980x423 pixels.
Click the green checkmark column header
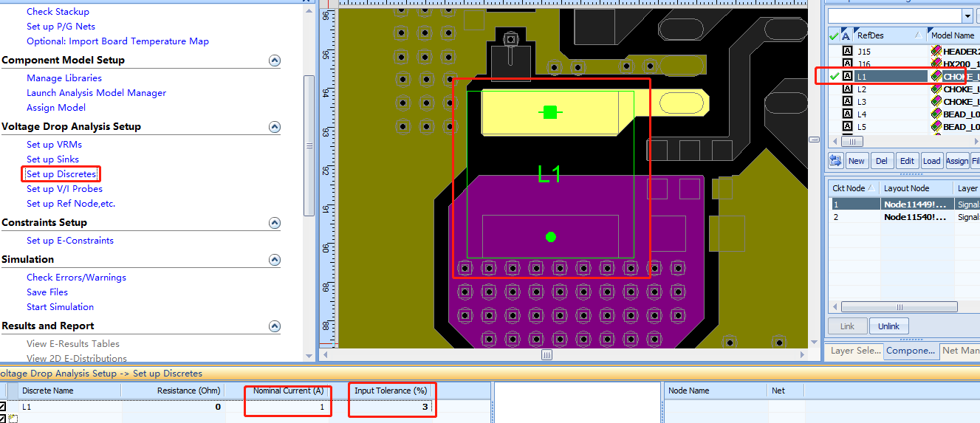pos(834,35)
